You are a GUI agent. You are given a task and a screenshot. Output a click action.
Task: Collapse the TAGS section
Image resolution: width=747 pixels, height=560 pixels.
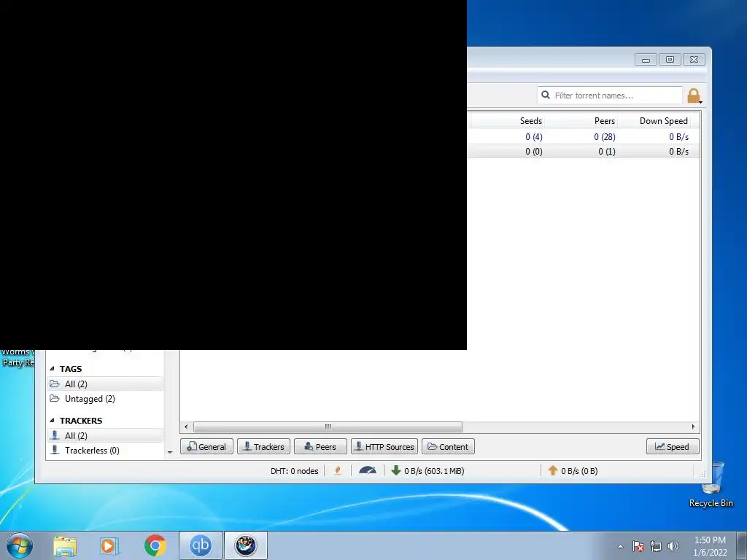(x=52, y=368)
